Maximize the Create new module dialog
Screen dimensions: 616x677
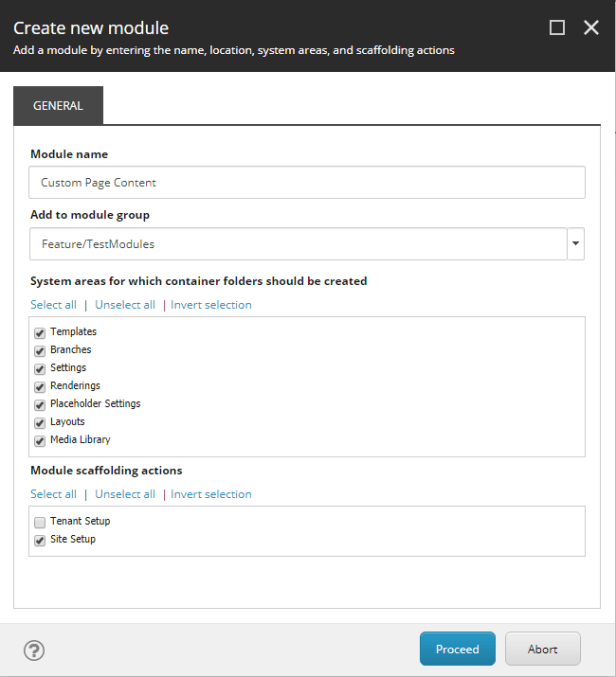[557, 28]
